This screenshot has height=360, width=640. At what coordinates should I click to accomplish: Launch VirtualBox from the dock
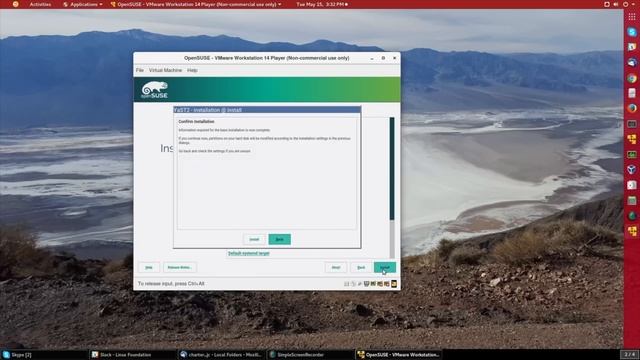(x=632, y=169)
